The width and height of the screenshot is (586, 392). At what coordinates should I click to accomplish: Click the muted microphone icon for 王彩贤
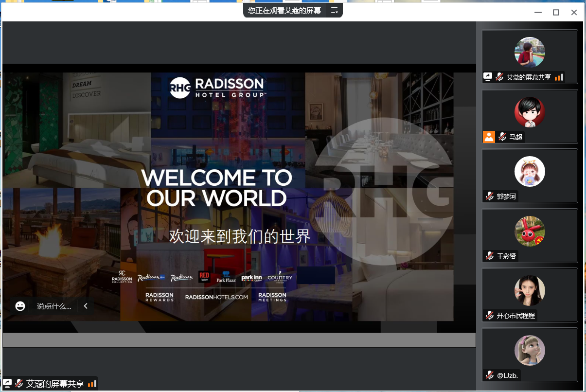point(489,256)
